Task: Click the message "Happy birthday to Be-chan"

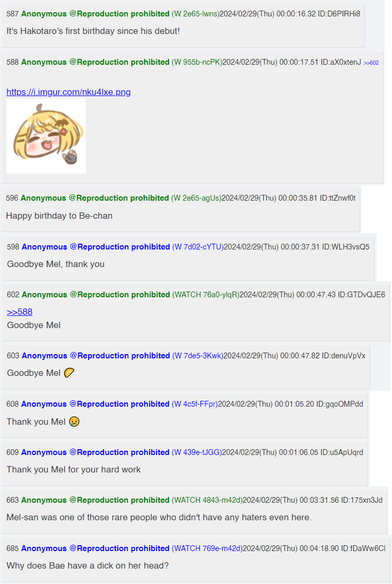Action: 59,216
